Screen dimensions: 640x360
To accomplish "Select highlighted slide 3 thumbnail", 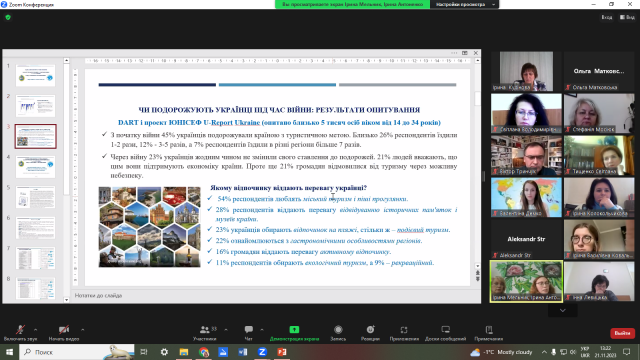I will click(36, 136).
